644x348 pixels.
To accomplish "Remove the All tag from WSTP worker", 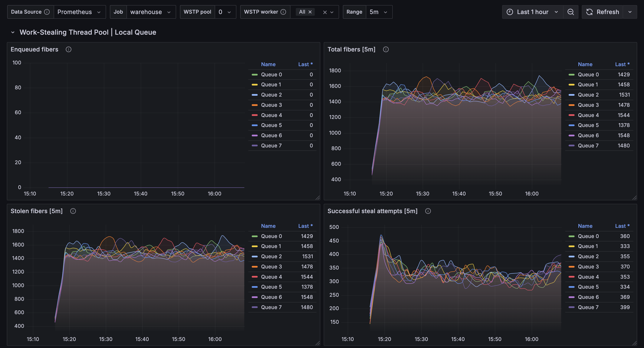I will point(310,12).
